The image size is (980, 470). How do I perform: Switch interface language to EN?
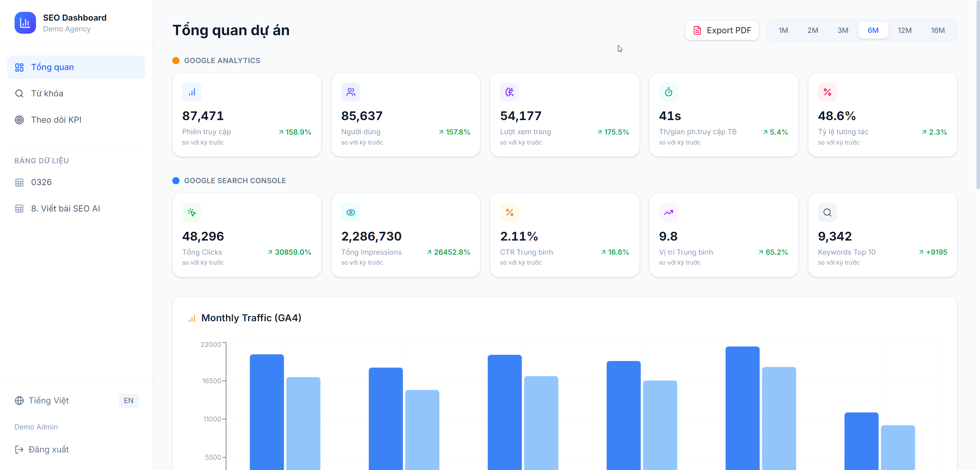tap(128, 400)
